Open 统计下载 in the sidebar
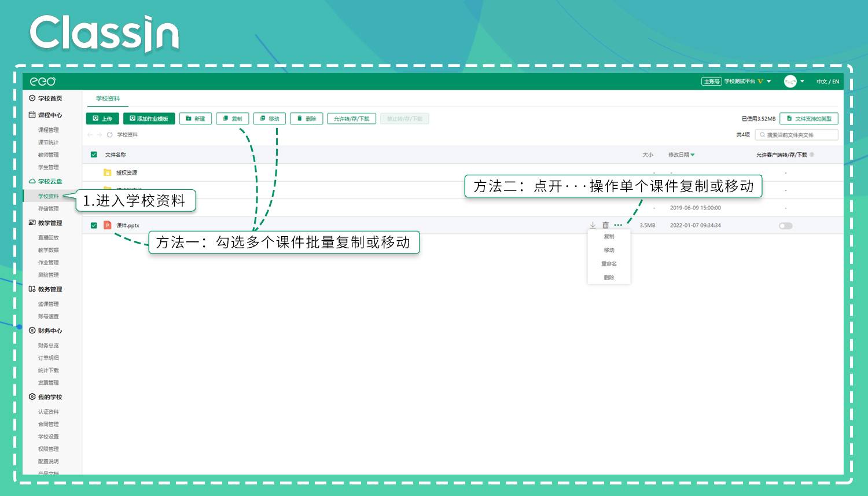 click(49, 370)
